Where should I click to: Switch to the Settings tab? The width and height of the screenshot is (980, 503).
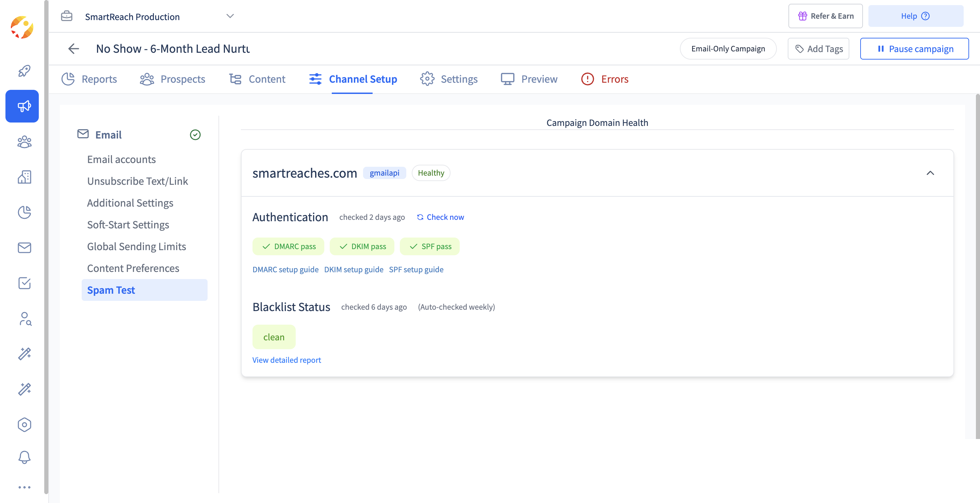click(x=448, y=79)
